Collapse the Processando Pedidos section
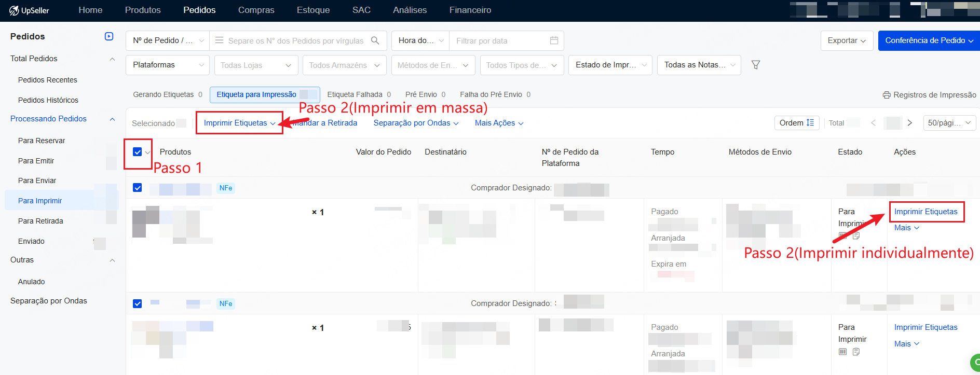Viewport: 980px width, 375px height. coord(112,119)
